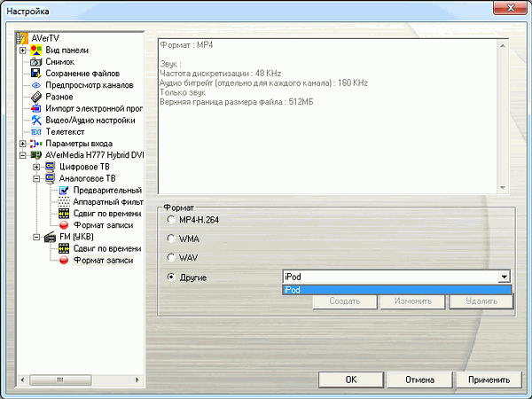The width and height of the screenshot is (532, 399).
Task: Click the Снимок camera icon
Action: click(x=36, y=62)
